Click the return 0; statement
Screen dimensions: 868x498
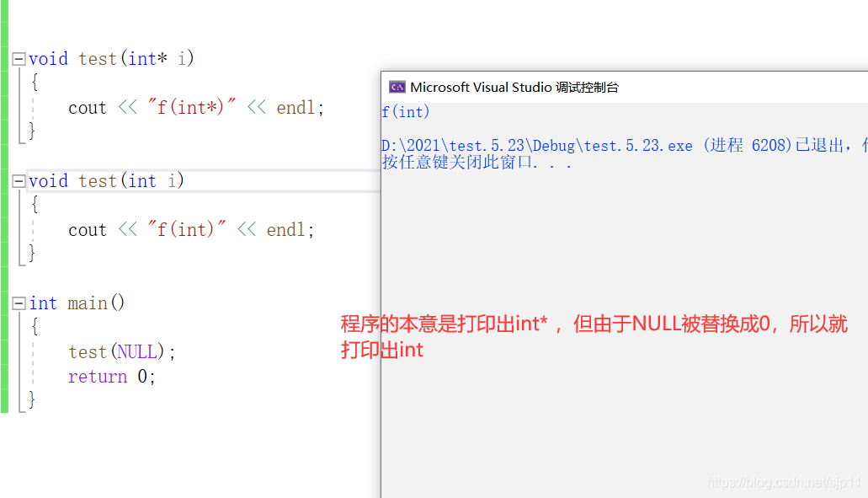(112, 376)
